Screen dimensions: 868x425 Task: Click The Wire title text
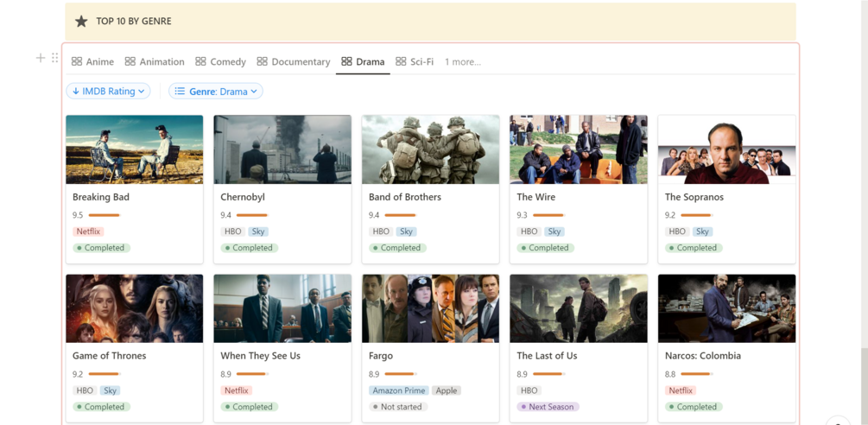coord(535,197)
